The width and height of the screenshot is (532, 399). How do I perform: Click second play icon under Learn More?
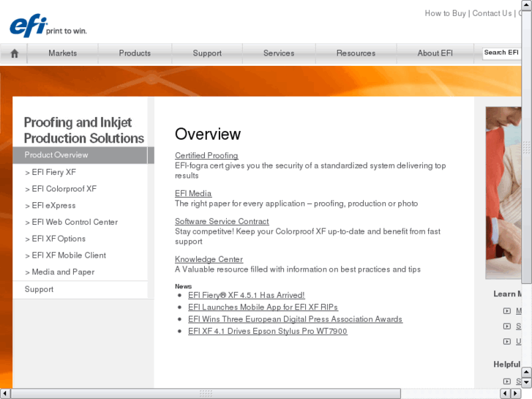click(x=507, y=327)
